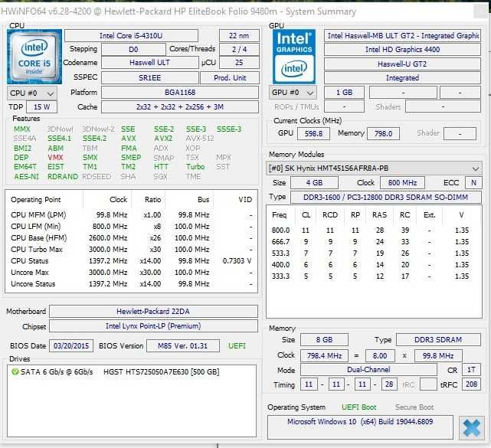Click the Haswell ULT codename field
This screenshot has width=491, height=448.
149,63
